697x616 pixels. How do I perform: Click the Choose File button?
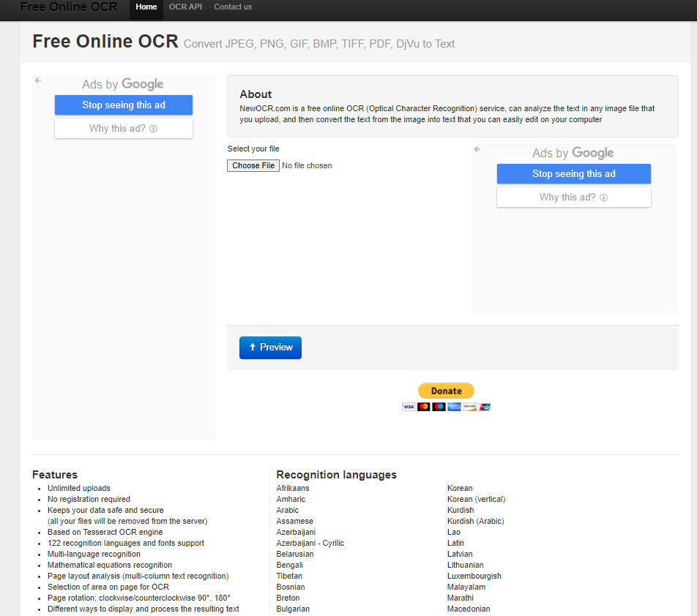tap(253, 165)
